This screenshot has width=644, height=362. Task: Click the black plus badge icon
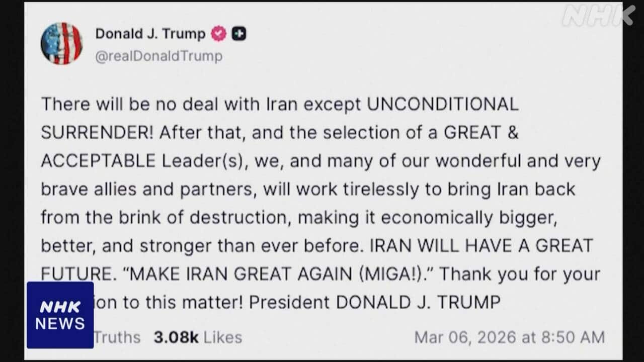pos(238,34)
